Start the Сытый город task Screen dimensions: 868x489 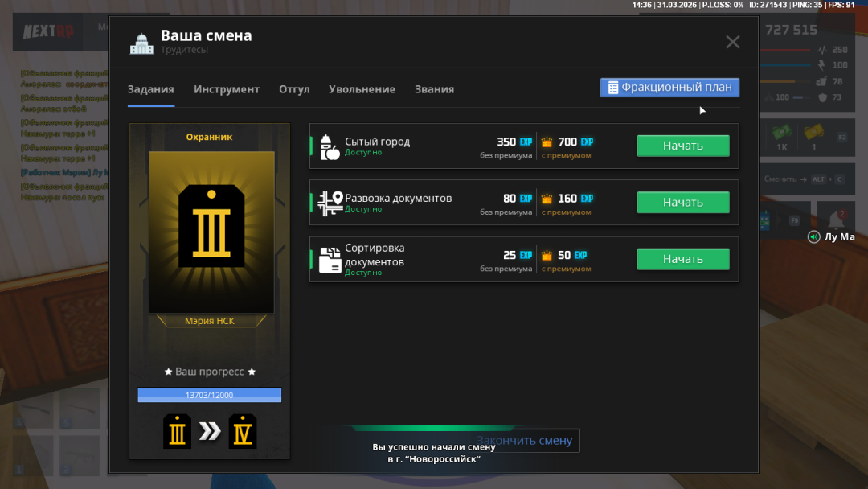tap(682, 146)
